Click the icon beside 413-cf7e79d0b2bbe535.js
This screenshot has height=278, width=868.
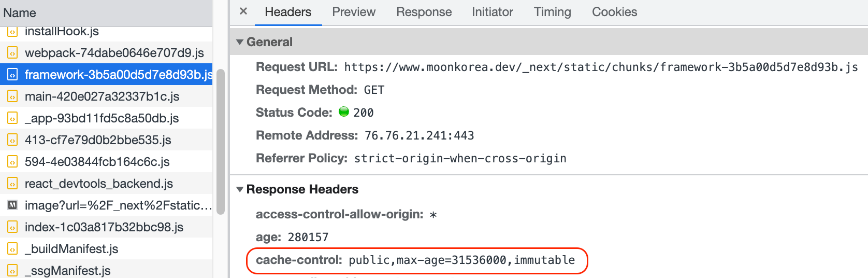pos(12,140)
